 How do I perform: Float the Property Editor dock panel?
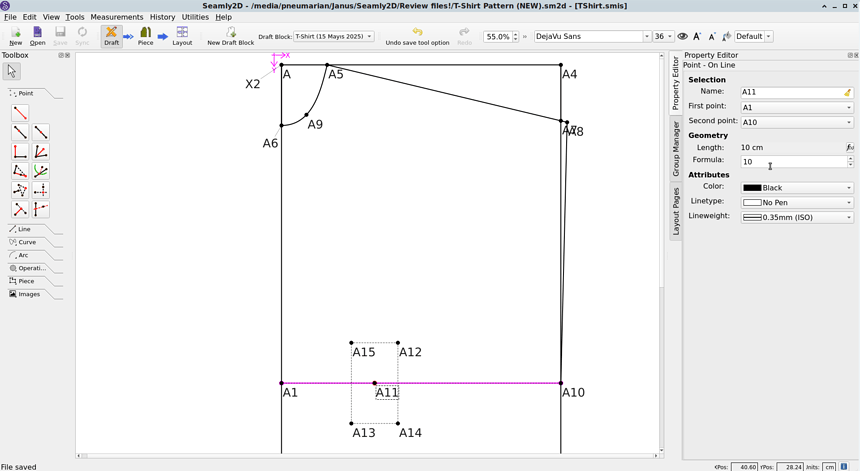[x=850, y=55]
